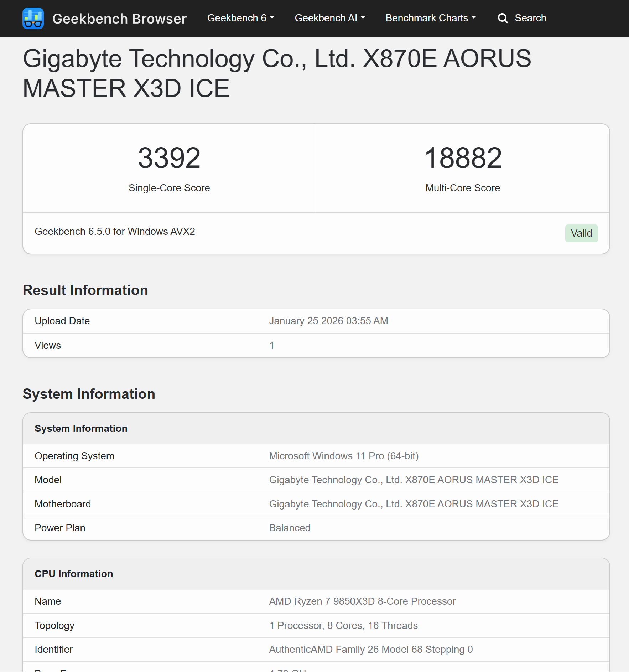629x672 pixels.
Task: Click the Topology row value
Action: click(x=343, y=626)
